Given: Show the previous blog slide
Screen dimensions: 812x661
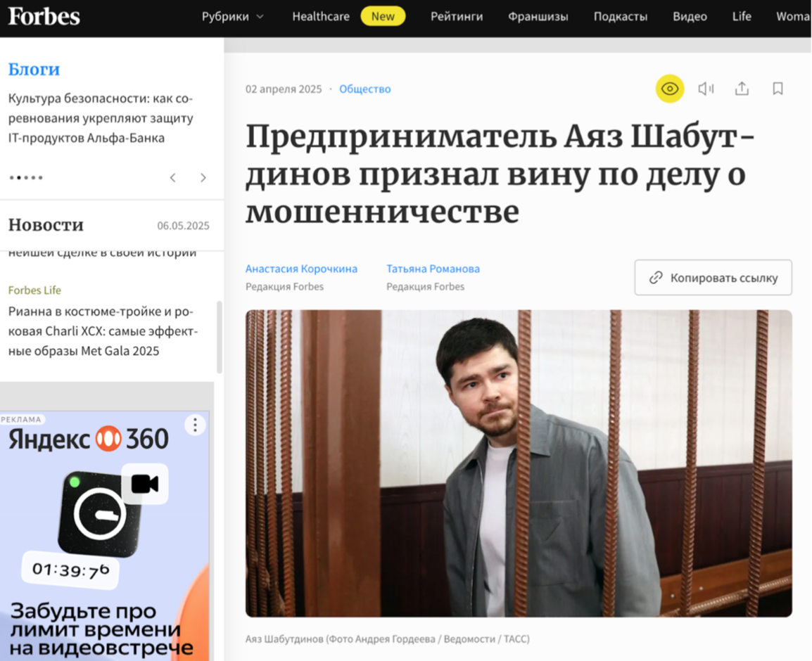Looking at the screenshot, I should point(173,177).
